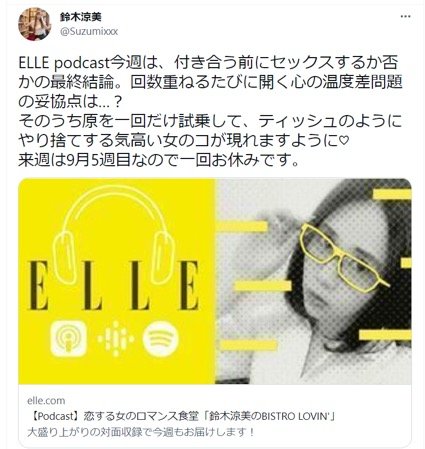Click the halftone portrait photo in the card
Screen dimensions: 425x449
point(313,281)
